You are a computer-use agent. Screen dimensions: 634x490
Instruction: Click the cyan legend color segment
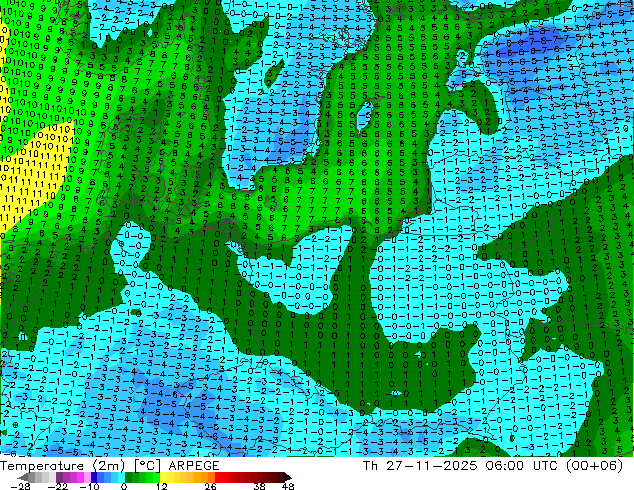(x=121, y=477)
